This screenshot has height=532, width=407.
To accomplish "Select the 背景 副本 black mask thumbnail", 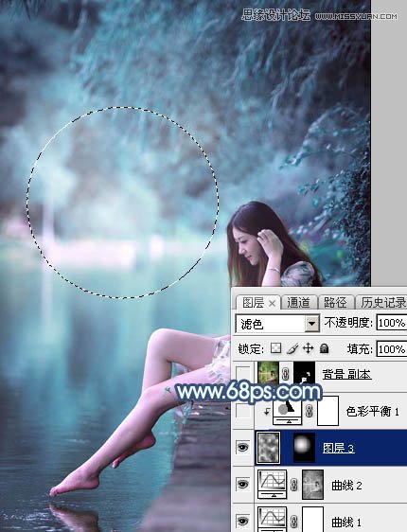I will pos(304,373).
